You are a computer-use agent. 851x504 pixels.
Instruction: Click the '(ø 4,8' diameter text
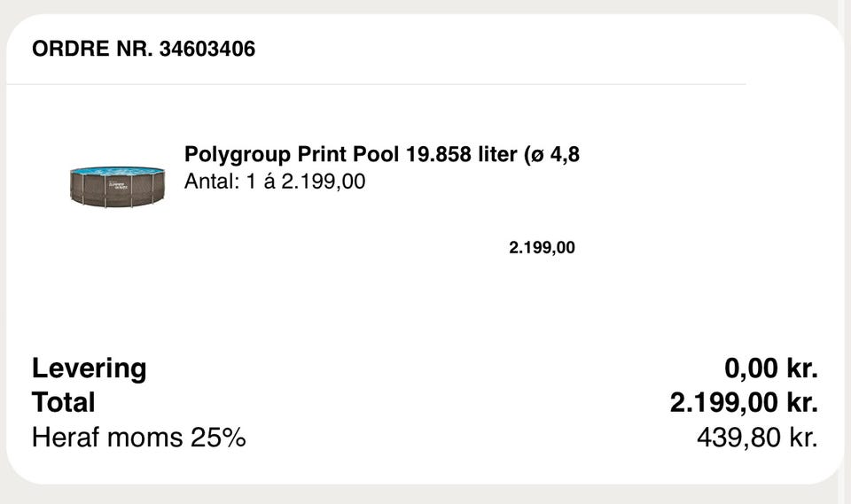point(552,154)
